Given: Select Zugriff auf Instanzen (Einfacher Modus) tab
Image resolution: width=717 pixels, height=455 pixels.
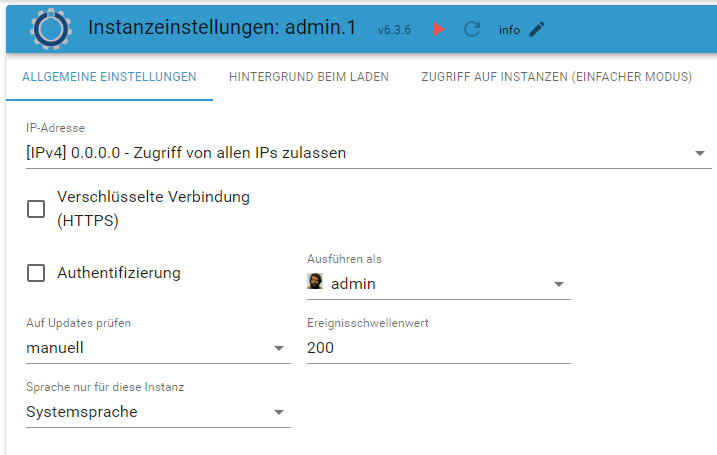Looking at the screenshot, I should click(556, 77).
